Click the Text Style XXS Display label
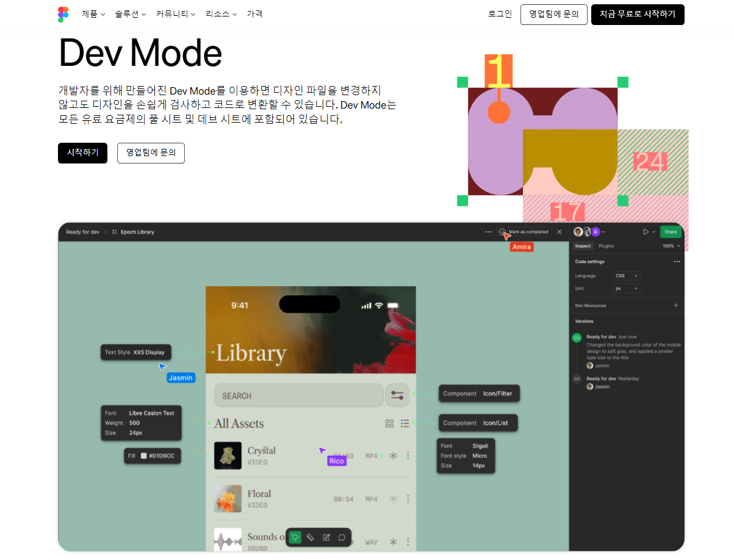 point(136,352)
